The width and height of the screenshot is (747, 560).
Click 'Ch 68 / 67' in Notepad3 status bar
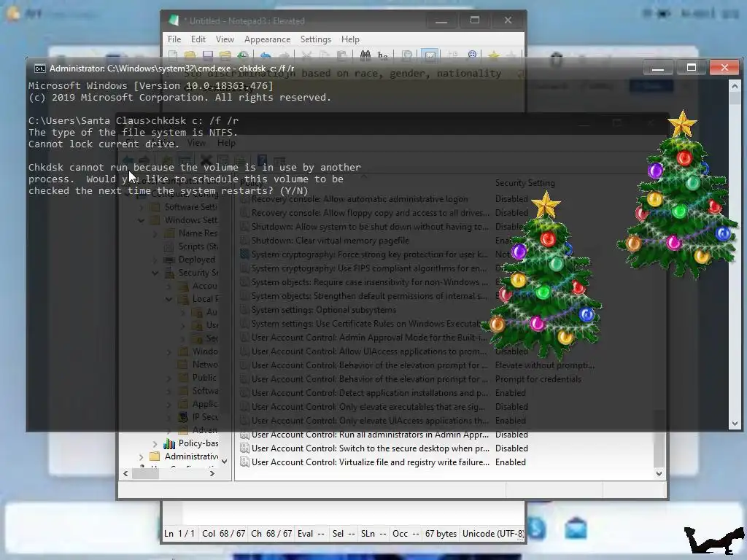[x=271, y=533]
